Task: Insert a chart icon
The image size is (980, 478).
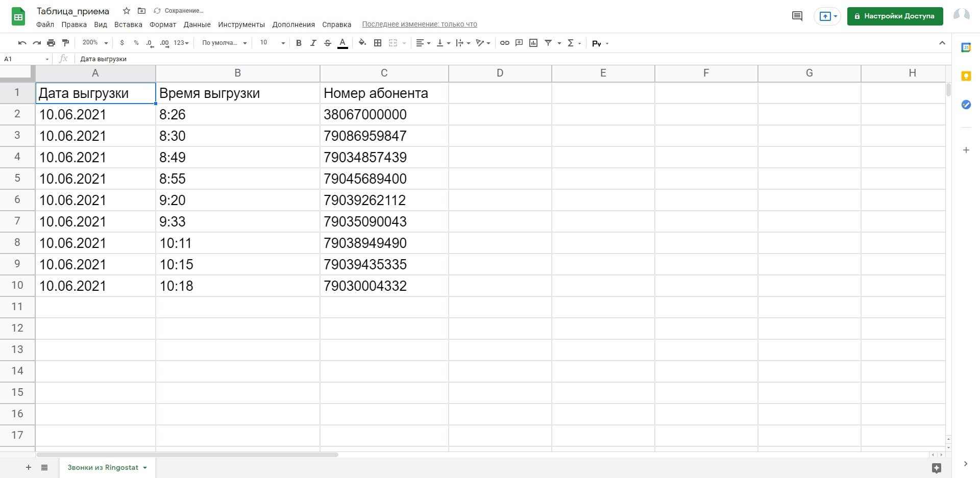Action: click(533, 43)
